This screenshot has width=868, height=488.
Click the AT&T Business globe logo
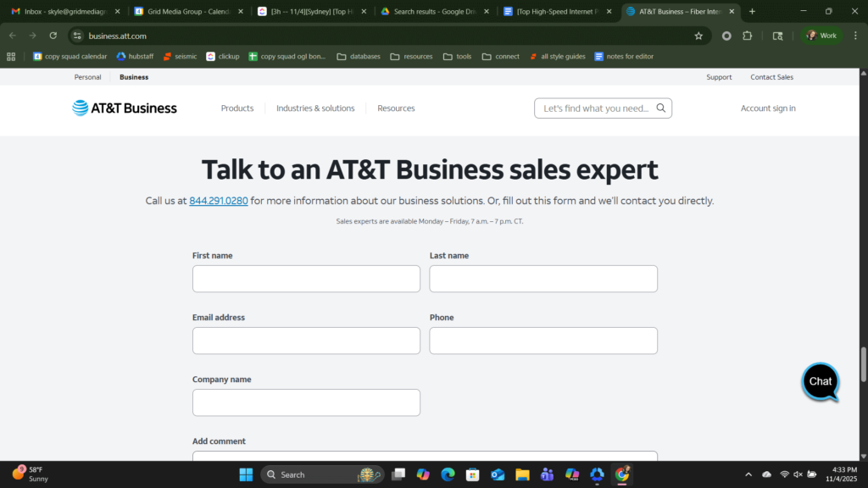[81, 108]
